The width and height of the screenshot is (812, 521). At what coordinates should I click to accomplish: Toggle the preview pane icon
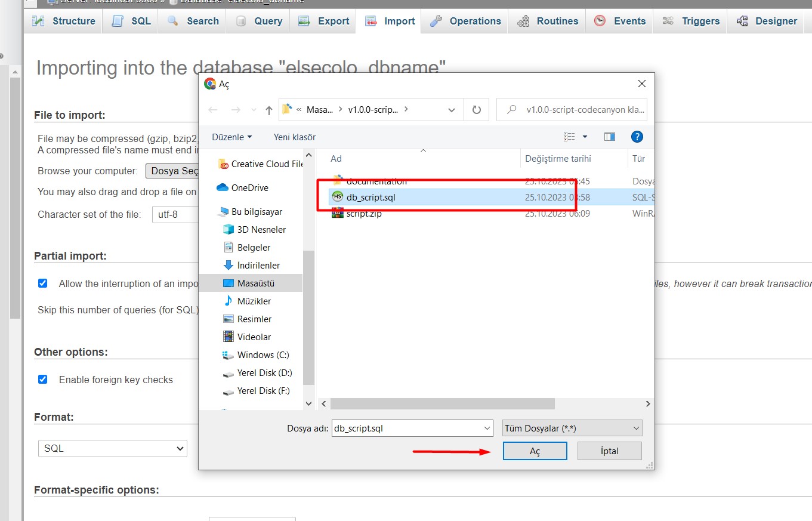(609, 137)
